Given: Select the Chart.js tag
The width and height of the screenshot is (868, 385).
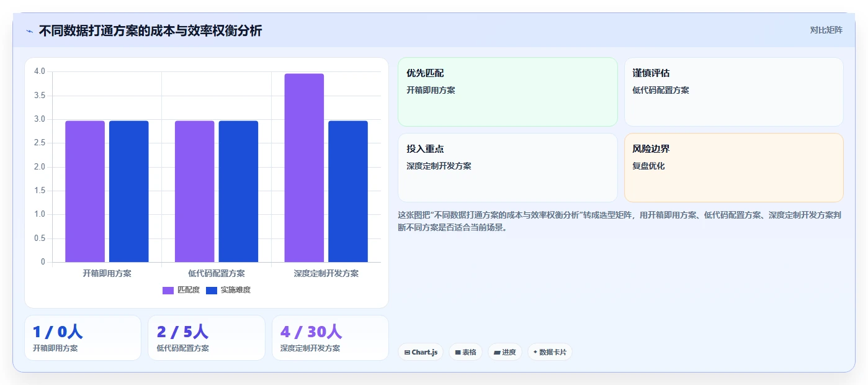Looking at the screenshot, I should pos(421,352).
